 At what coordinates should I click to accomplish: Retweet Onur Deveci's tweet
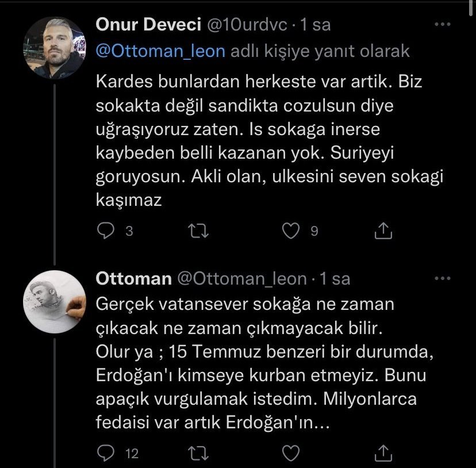coord(198,231)
